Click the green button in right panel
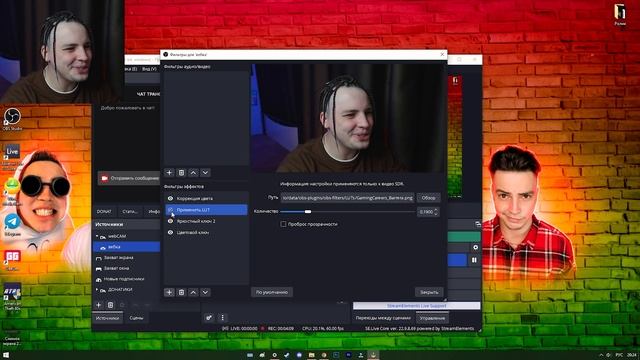640x360 pixels. (x=464, y=236)
